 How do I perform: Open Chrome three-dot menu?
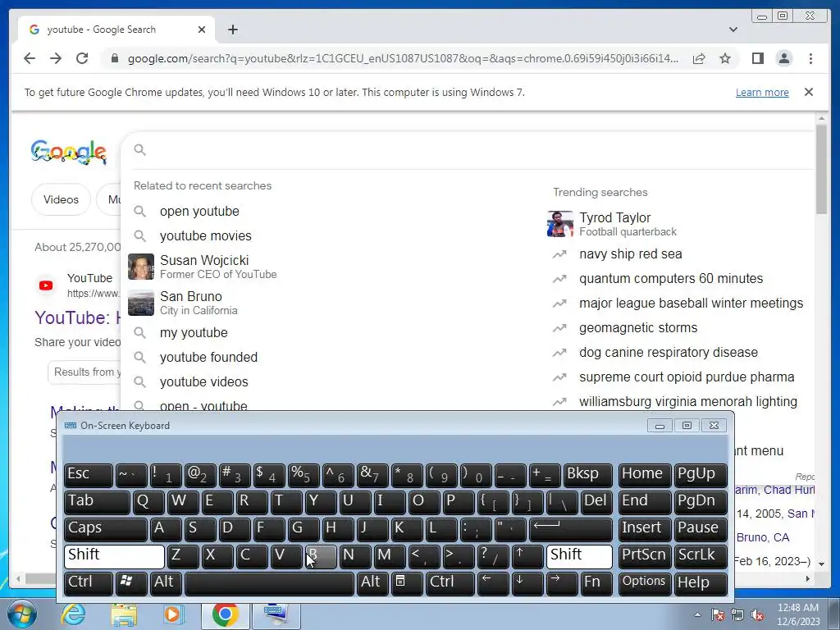(810, 58)
